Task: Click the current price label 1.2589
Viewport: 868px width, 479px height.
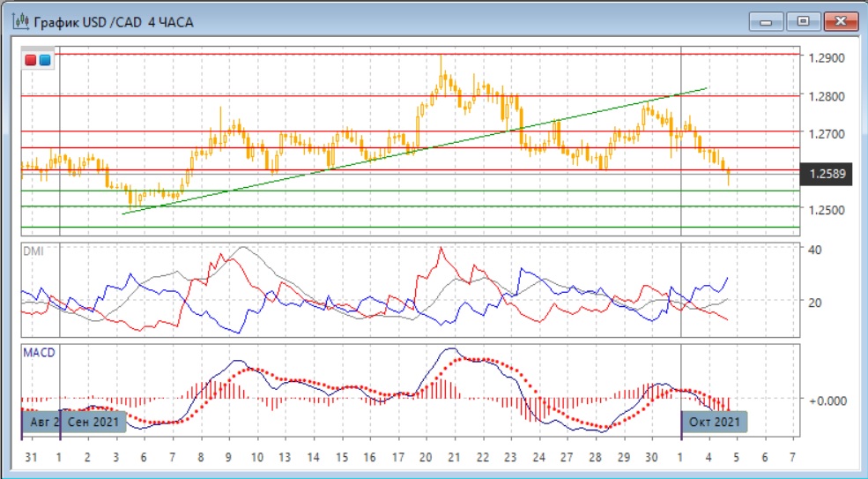Action: click(x=827, y=174)
